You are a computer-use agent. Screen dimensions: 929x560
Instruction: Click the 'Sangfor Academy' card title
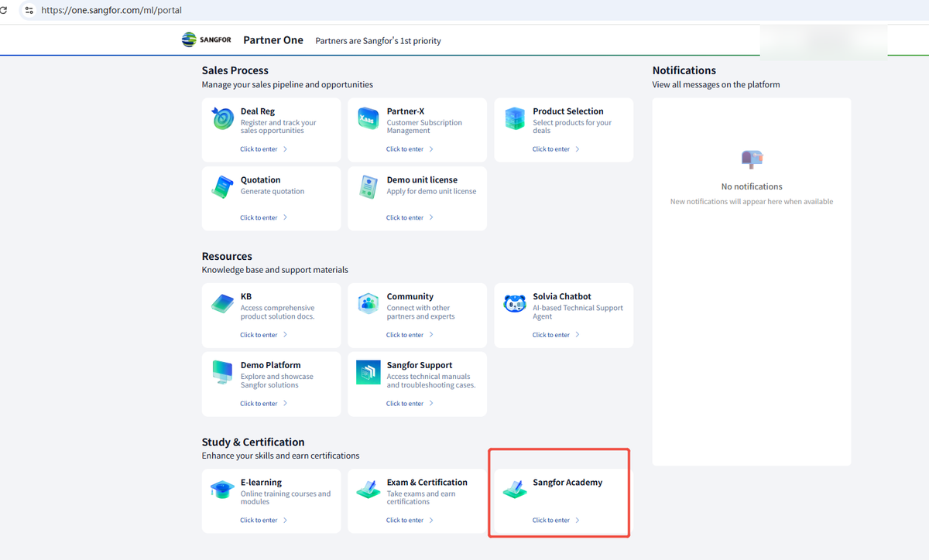[567, 483]
